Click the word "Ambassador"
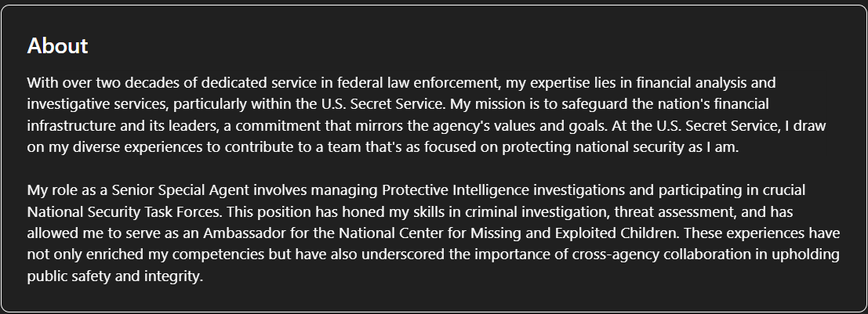The image size is (868, 314). point(244,233)
